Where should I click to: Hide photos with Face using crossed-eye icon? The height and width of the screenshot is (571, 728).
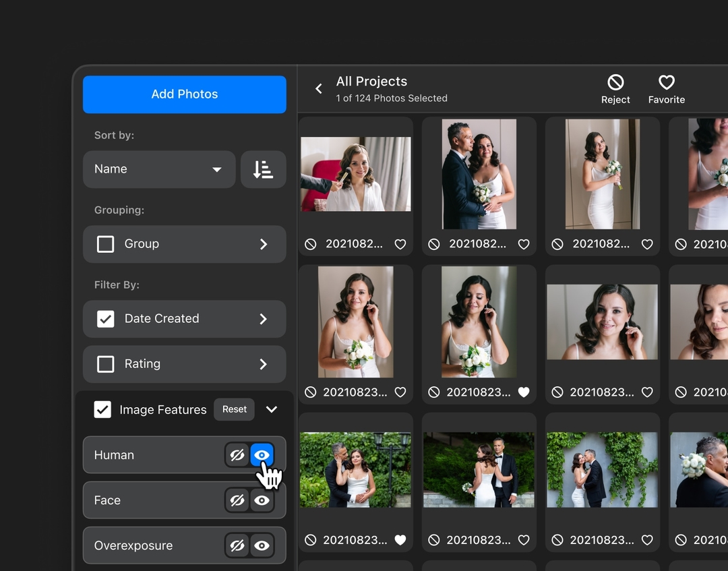pos(237,500)
